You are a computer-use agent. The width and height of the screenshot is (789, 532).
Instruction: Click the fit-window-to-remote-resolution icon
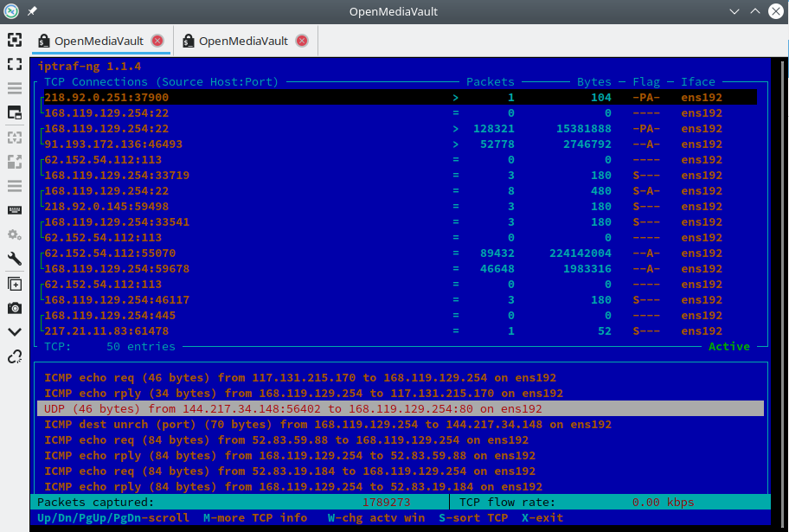(15, 40)
